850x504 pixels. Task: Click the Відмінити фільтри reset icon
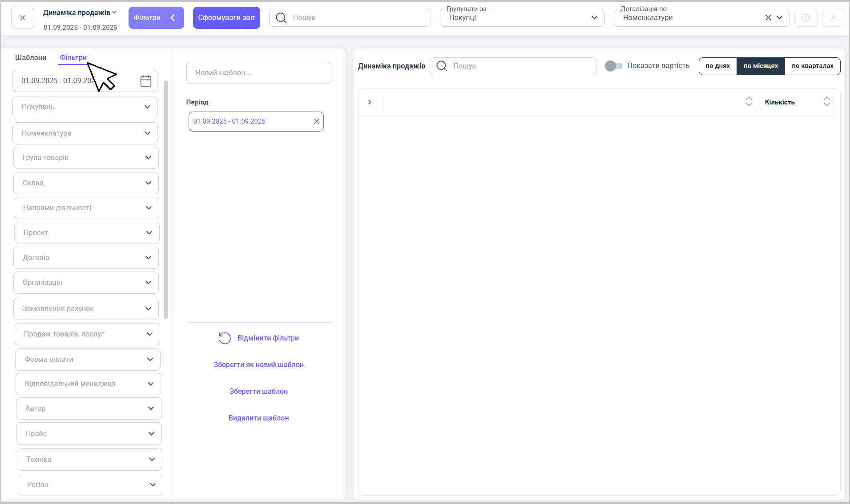point(225,338)
